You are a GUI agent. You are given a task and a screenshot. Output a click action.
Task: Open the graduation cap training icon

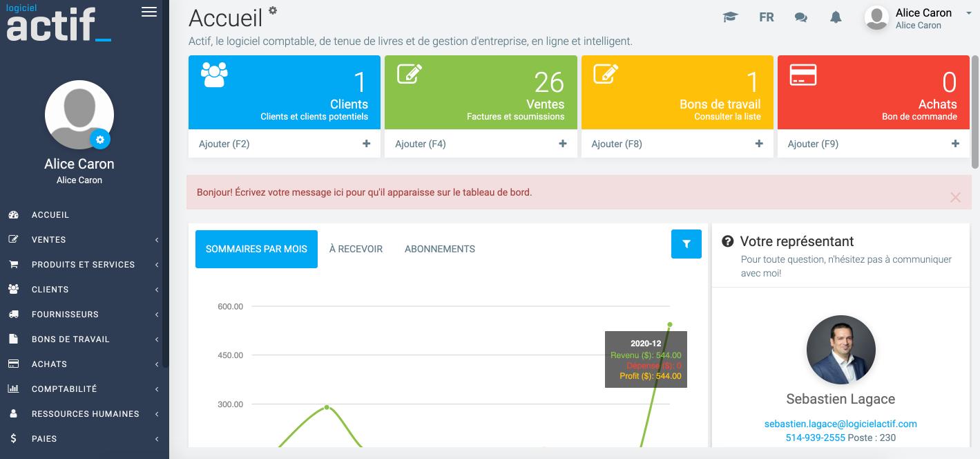(x=730, y=17)
